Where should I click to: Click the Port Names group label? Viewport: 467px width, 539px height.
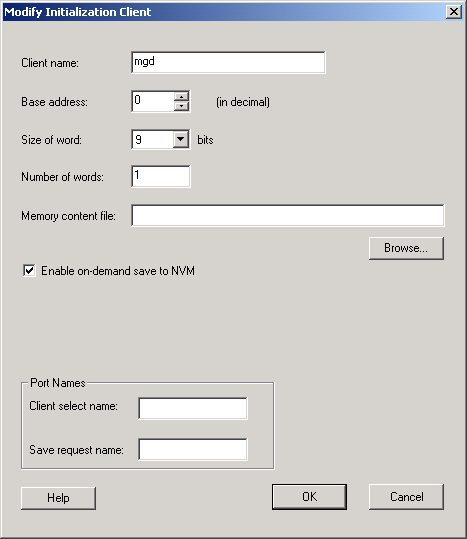point(58,383)
